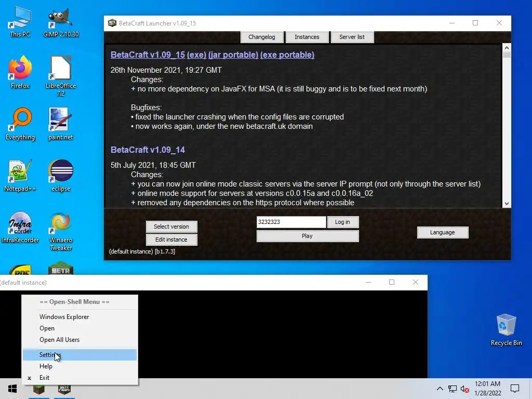Minimize the (default instance) game window
The image size is (532, 399).
[368, 282]
